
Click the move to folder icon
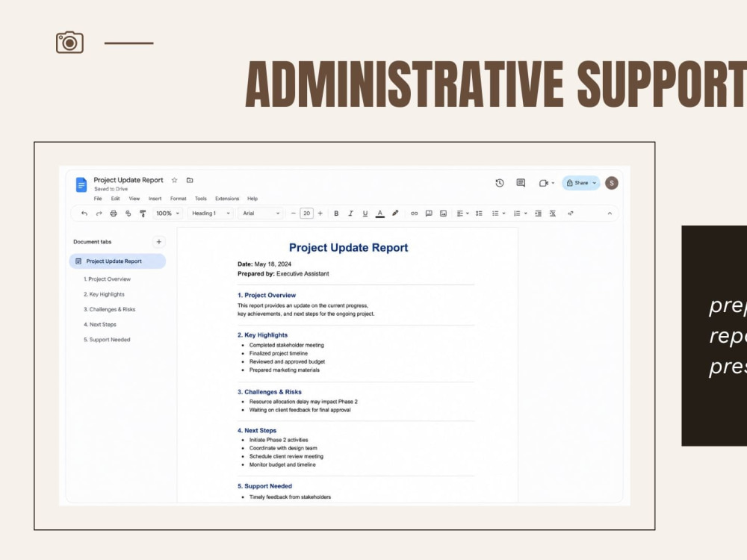pos(190,180)
